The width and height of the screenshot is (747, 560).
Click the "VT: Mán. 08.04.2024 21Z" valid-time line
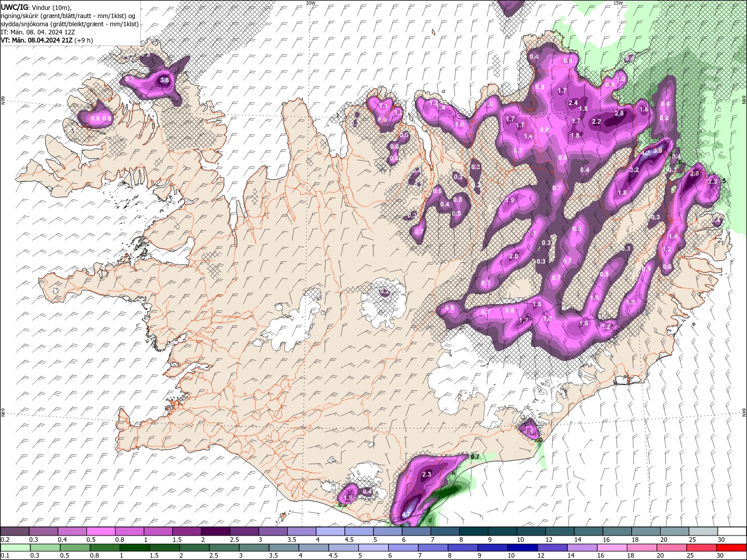36,40
